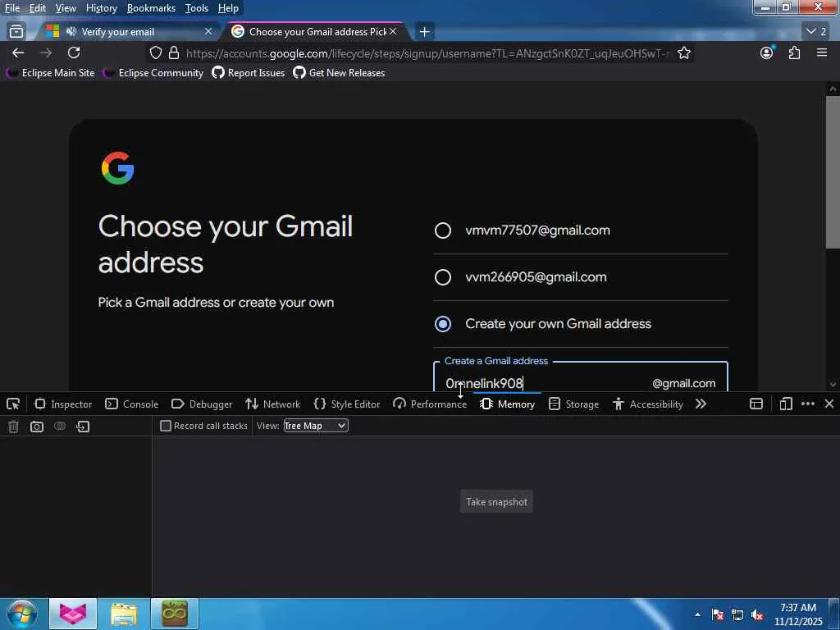Enable Record call stacks checkbox

pyautogui.click(x=166, y=426)
